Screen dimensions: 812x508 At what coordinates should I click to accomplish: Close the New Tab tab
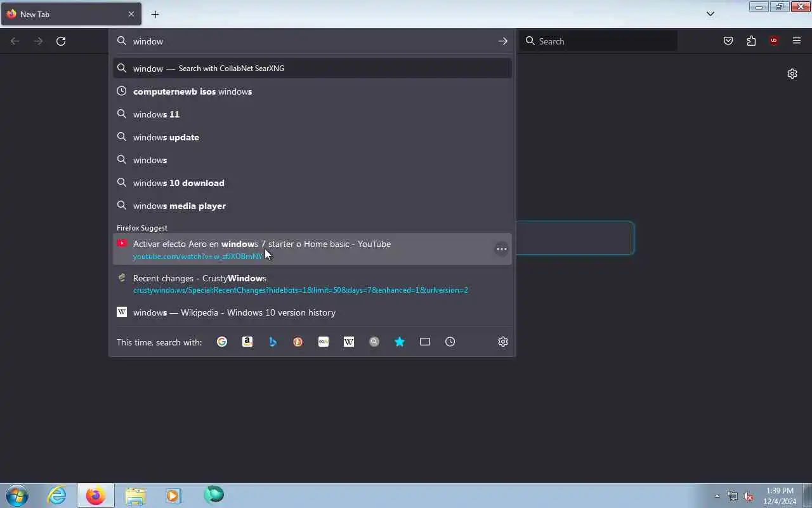pyautogui.click(x=131, y=14)
